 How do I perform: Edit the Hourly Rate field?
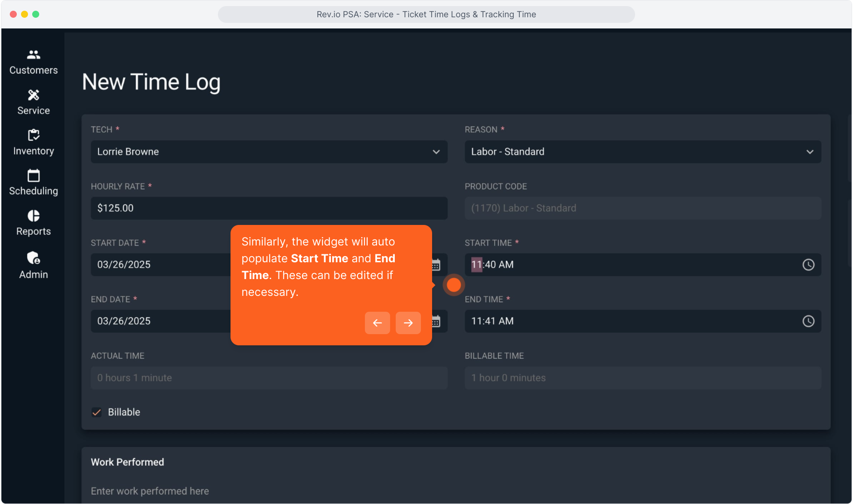[269, 208]
